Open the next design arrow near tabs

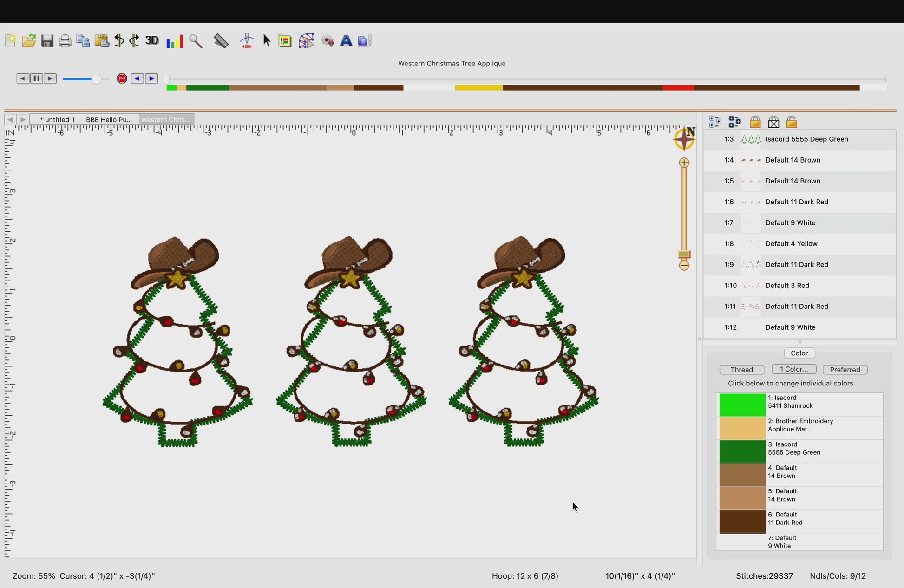22,119
